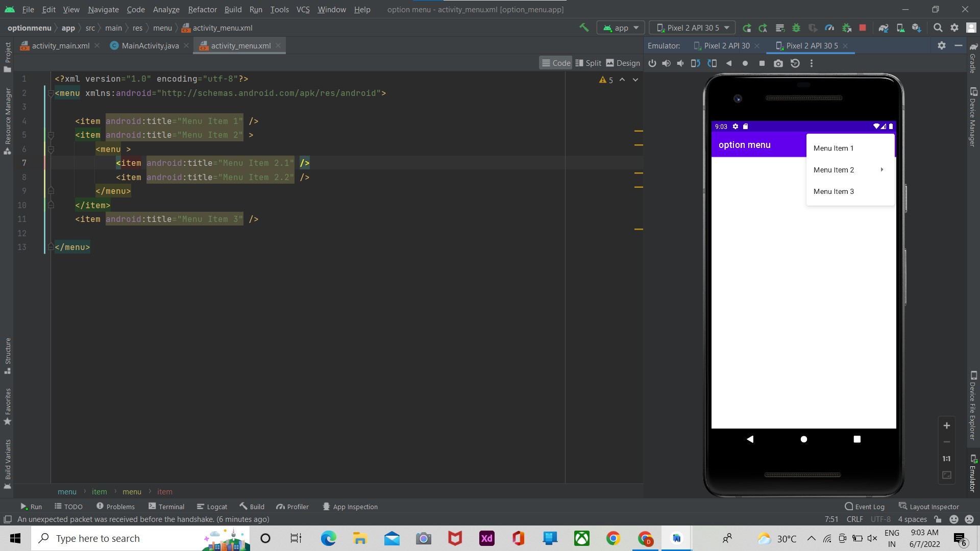This screenshot has width=980, height=551.
Task: Open IDE settings gear in main toolbar
Action: pos(954,28)
